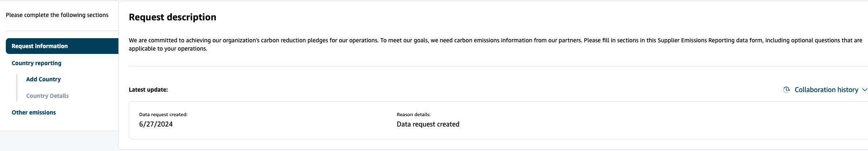Expand the Collaboration history chevron arrow

click(864, 90)
